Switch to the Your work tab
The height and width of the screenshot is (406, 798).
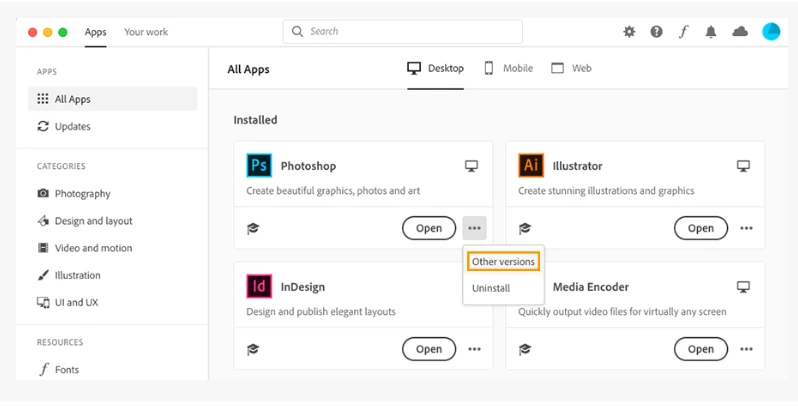[x=146, y=32]
